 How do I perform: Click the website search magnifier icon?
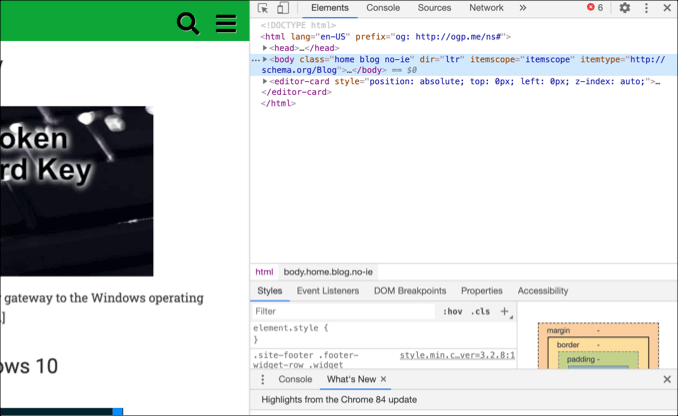point(188,23)
